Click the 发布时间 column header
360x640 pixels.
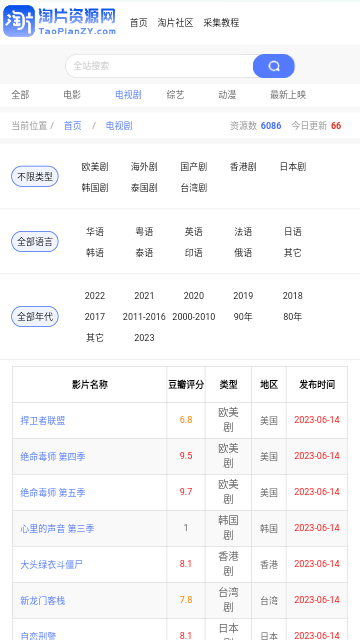point(317,384)
